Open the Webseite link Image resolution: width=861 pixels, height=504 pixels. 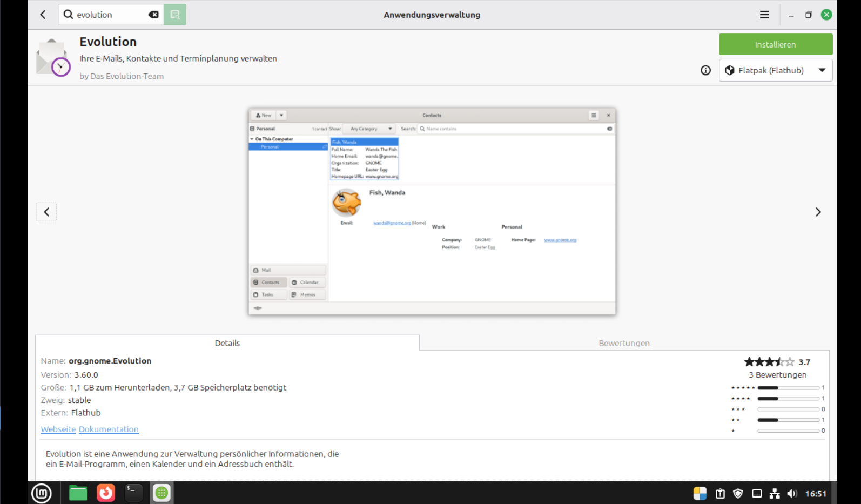pyautogui.click(x=58, y=429)
